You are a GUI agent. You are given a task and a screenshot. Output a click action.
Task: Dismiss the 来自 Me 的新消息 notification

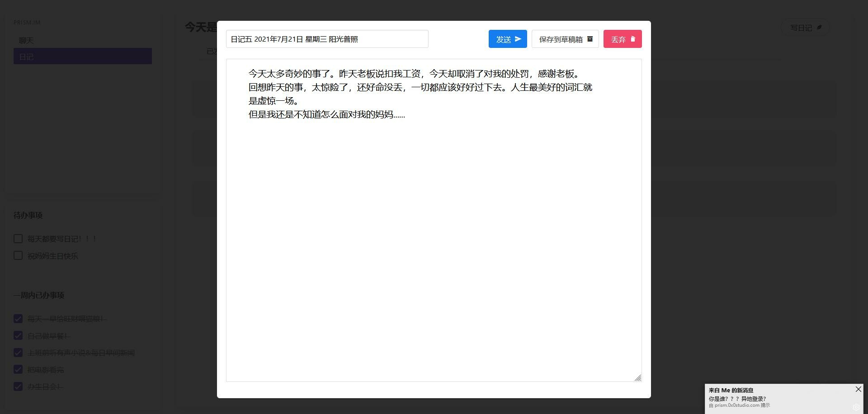[858, 389]
